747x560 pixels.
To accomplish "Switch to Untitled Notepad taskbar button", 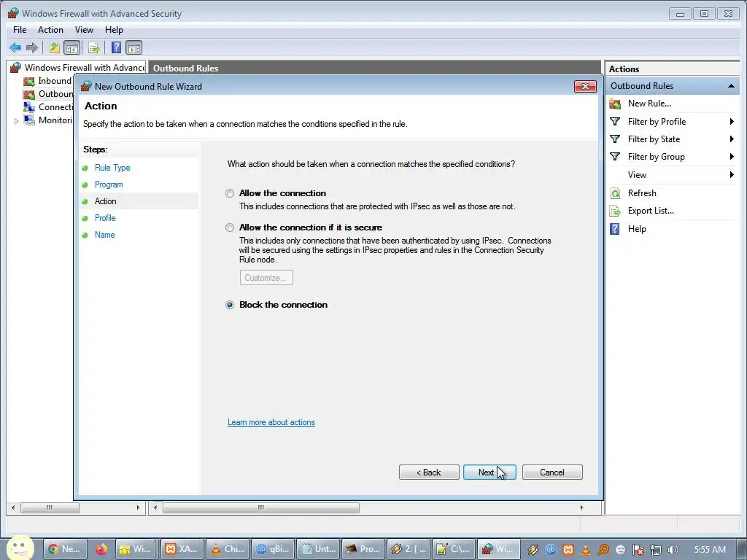I will (x=318, y=549).
